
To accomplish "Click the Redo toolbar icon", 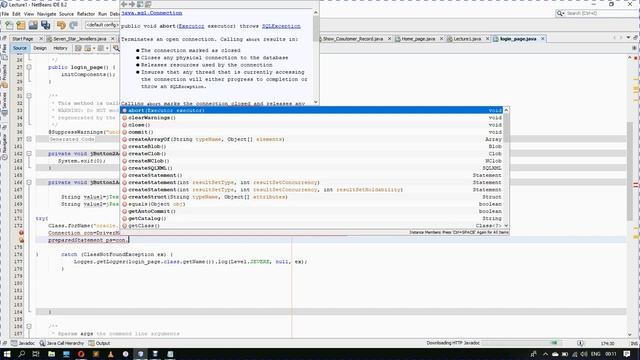I will [x=73, y=25].
